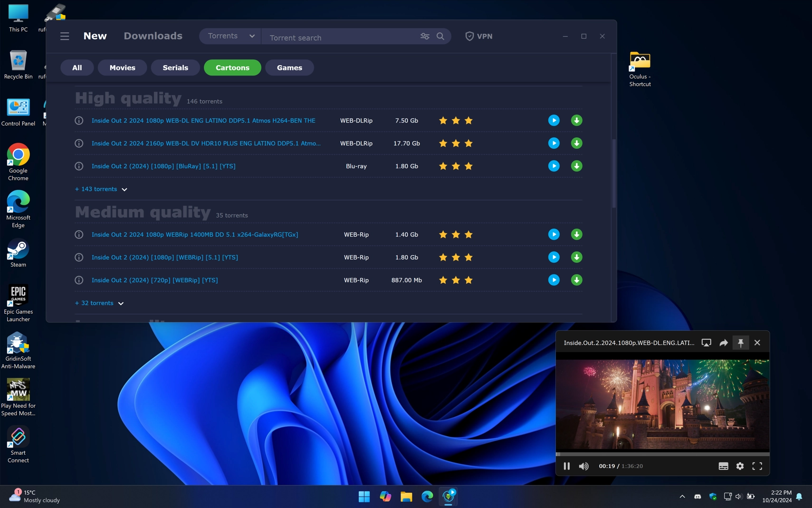This screenshot has height=508, width=812.
Task: Play the Inside Out 2 BluRay YTS torrent
Action: point(554,166)
